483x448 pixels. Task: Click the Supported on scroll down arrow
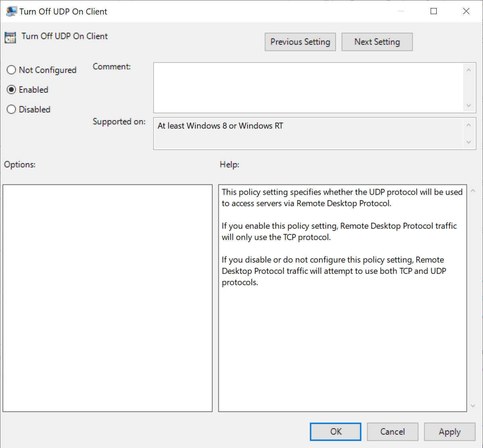(x=468, y=142)
